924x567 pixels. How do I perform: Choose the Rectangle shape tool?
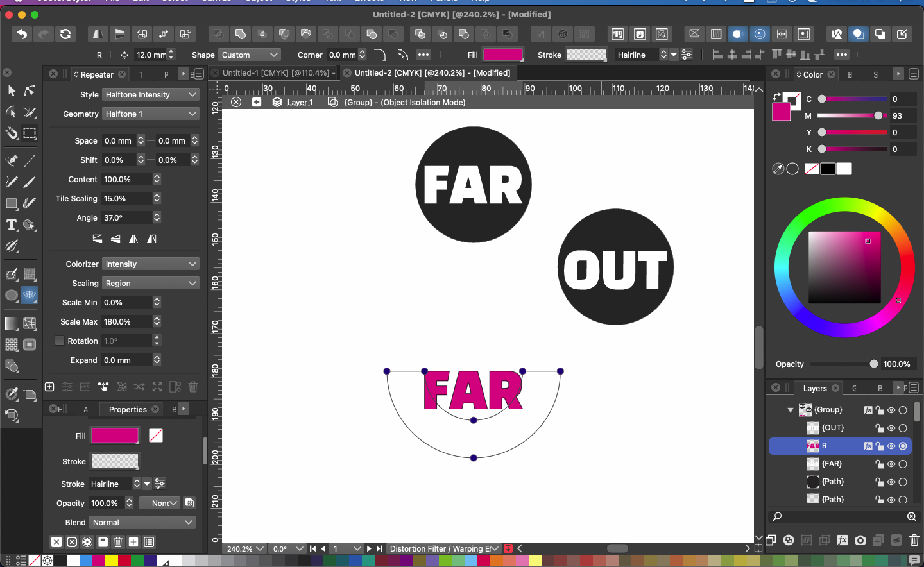click(12, 204)
